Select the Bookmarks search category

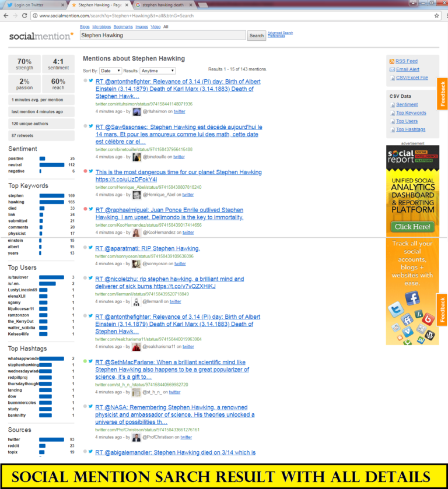point(123,27)
